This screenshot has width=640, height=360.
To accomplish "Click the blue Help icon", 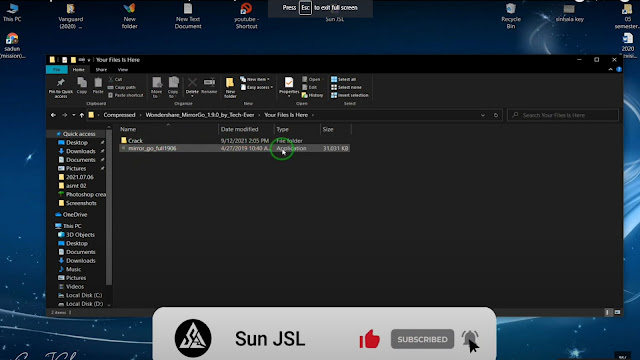I will [619, 70].
